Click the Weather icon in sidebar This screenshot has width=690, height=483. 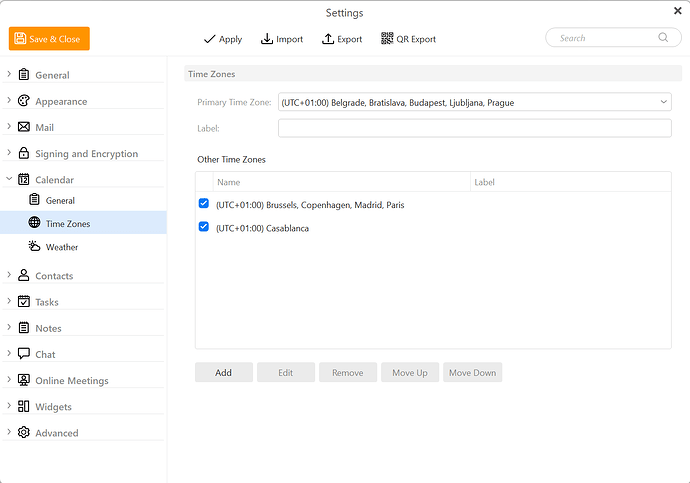coord(35,247)
